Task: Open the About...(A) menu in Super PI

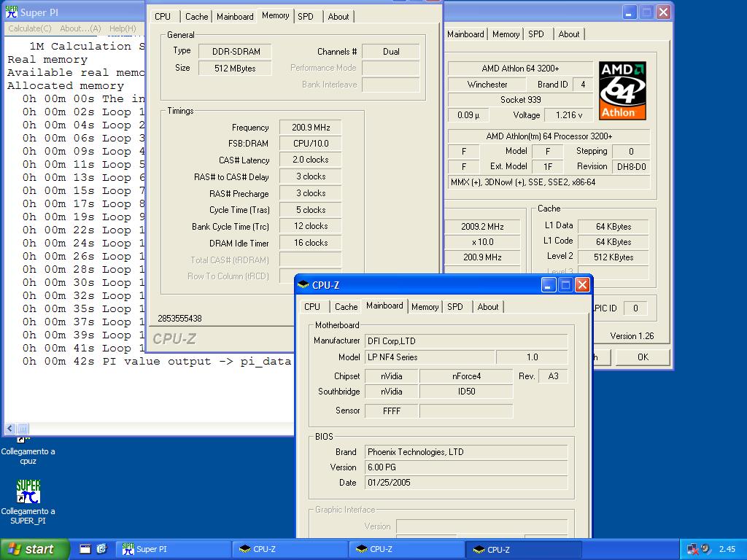Action: (80, 28)
